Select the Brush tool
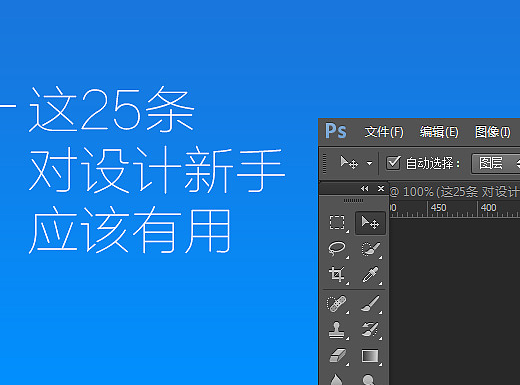This screenshot has height=385, width=520. click(x=370, y=304)
